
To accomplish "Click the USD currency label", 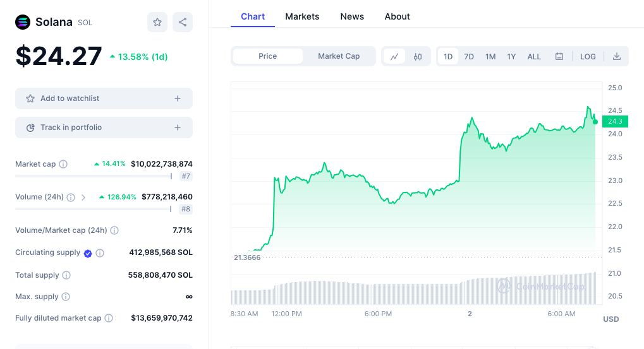I will (611, 319).
